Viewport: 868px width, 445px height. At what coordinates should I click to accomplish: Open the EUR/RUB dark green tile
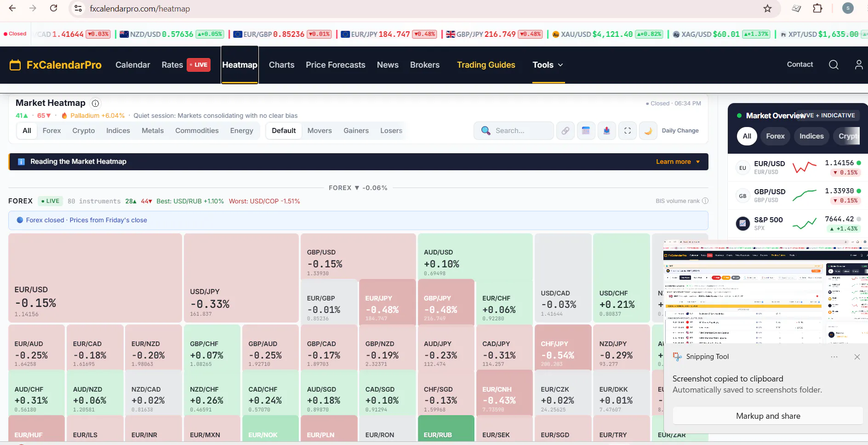click(446, 429)
